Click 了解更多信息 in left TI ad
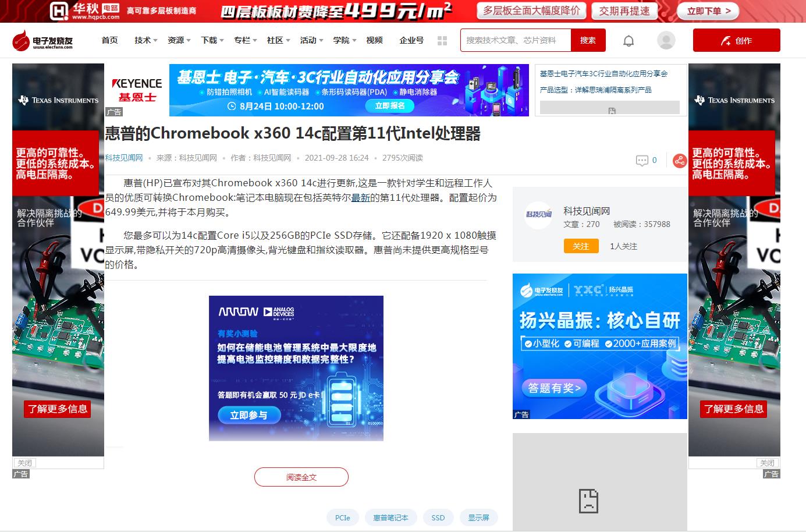This screenshot has width=806, height=532. point(58,409)
